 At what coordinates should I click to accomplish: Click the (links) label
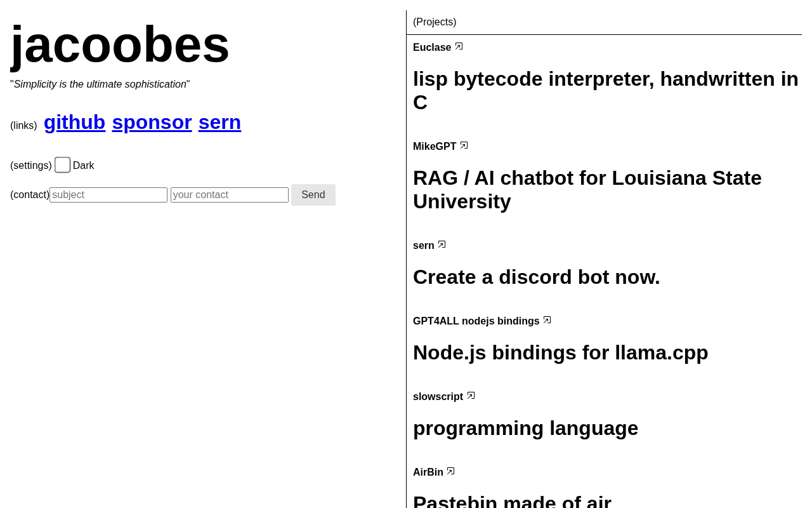coord(23,126)
